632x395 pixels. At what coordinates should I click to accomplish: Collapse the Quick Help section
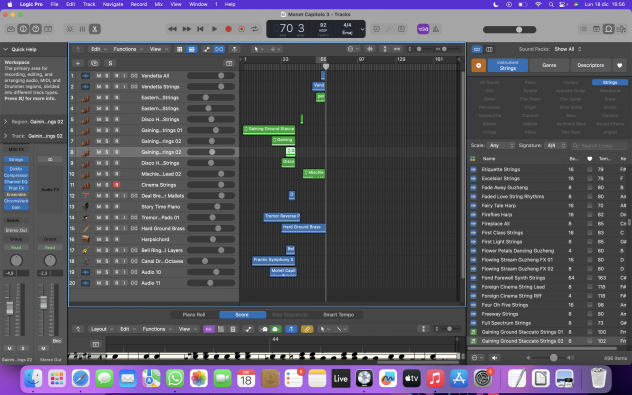tap(6, 49)
